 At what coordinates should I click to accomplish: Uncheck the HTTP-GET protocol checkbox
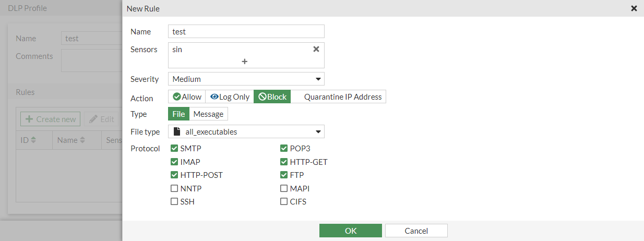(x=284, y=162)
